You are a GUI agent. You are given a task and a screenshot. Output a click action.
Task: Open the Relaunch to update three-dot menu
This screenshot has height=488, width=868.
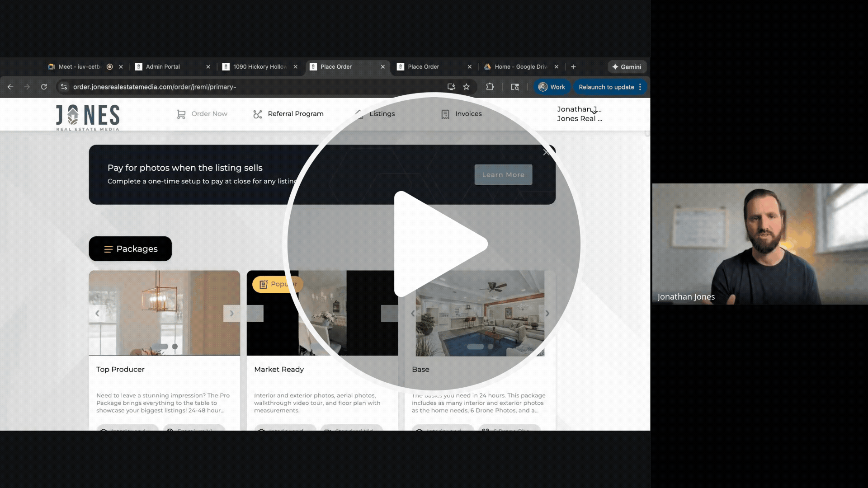pos(640,87)
